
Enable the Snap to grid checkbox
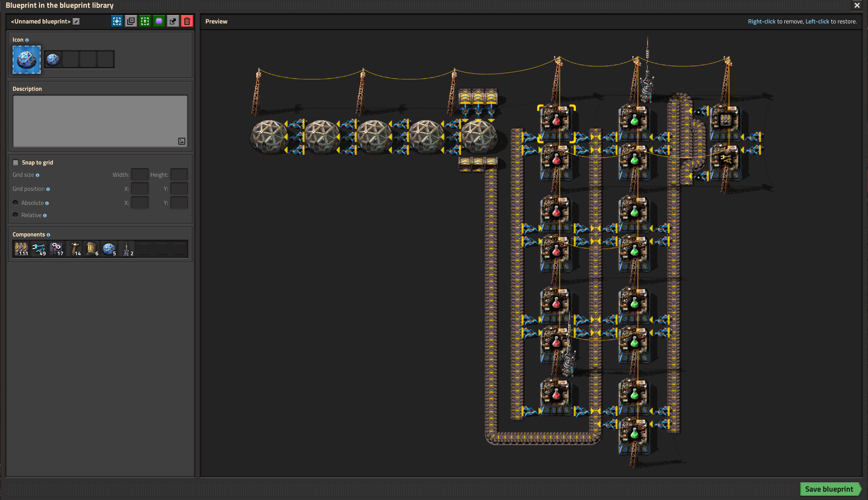[16, 162]
